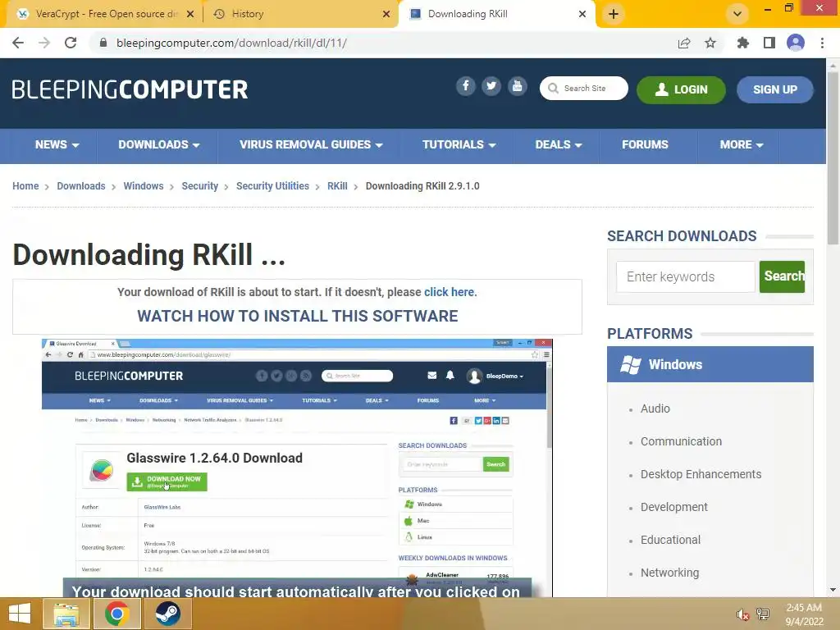Click the Home breadcrumb link
840x630 pixels.
coord(25,186)
